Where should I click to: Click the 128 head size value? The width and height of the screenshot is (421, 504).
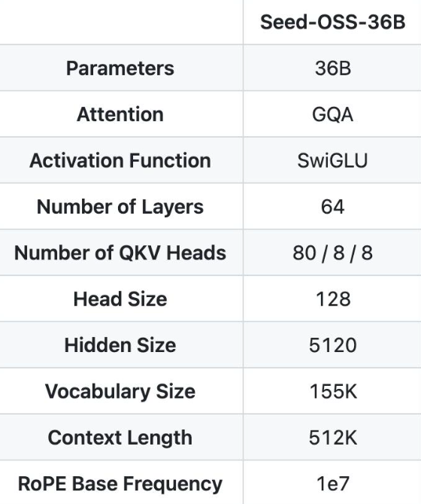333,299
